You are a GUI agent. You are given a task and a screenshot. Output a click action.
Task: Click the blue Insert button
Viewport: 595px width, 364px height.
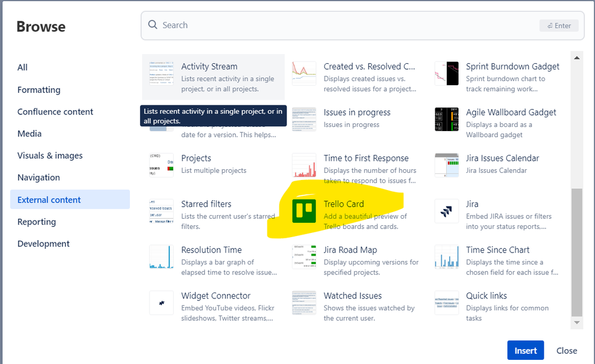(x=525, y=350)
